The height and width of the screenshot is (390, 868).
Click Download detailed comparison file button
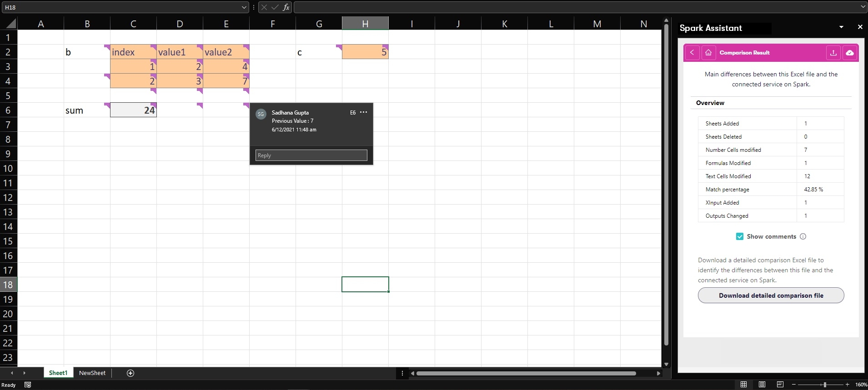pos(771,295)
